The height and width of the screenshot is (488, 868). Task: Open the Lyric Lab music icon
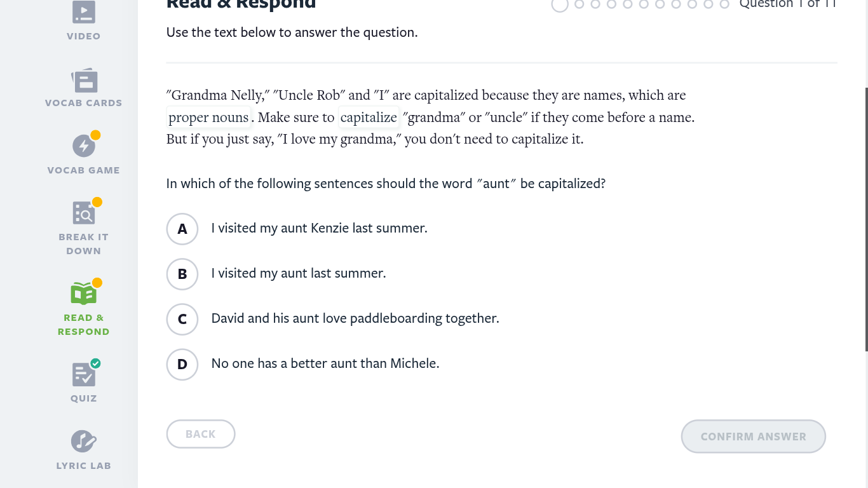84,441
